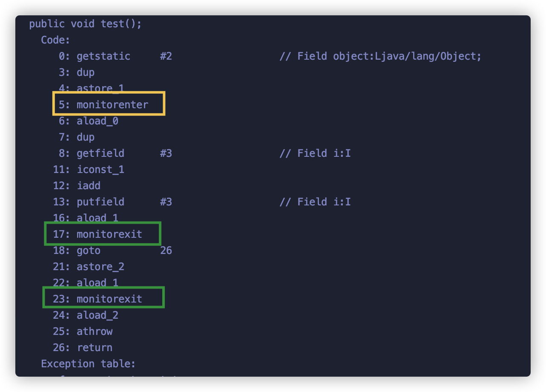The height and width of the screenshot is (392, 546).
Task: Click the "public void test();" method signature
Action: [85, 23]
